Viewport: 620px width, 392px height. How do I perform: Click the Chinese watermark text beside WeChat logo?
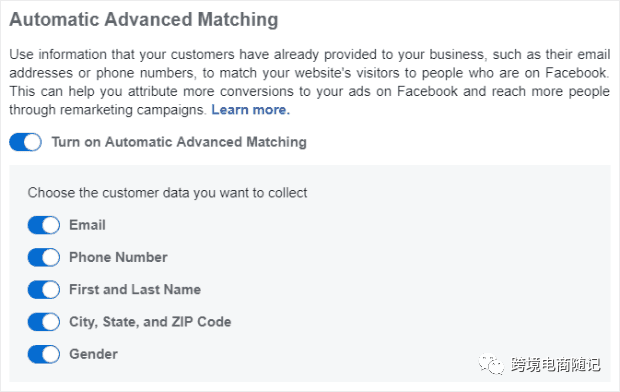[x=556, y=364]
